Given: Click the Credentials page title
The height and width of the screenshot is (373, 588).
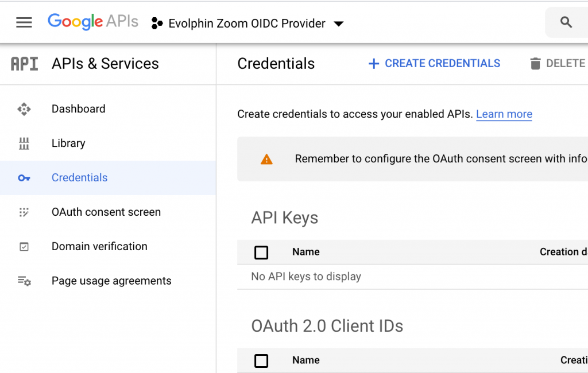Looking at the screenshot, I should pos(276,64).
